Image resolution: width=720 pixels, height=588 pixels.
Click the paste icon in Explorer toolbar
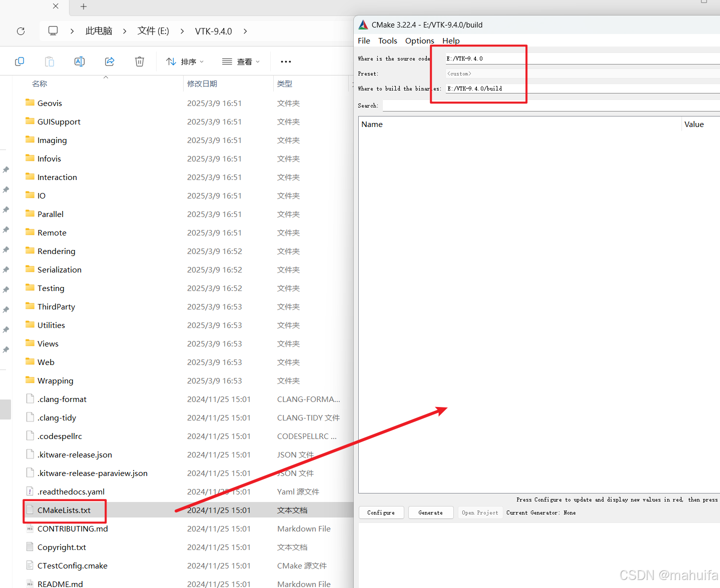[x=50, y=61]
